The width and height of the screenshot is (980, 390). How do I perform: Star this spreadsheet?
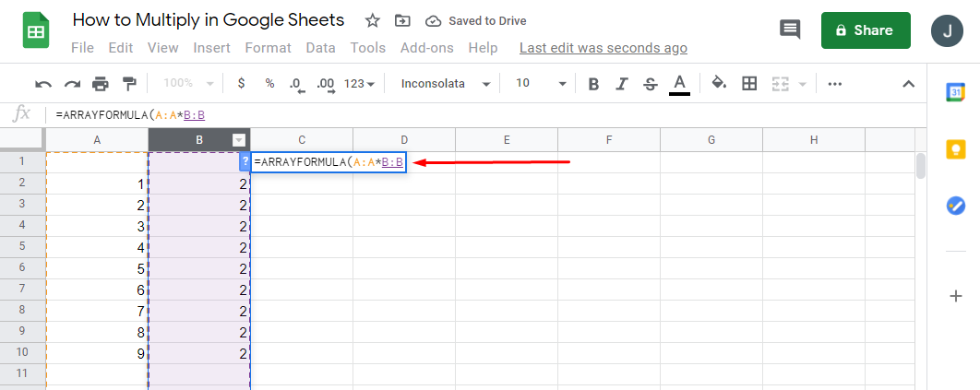[372, 20]
